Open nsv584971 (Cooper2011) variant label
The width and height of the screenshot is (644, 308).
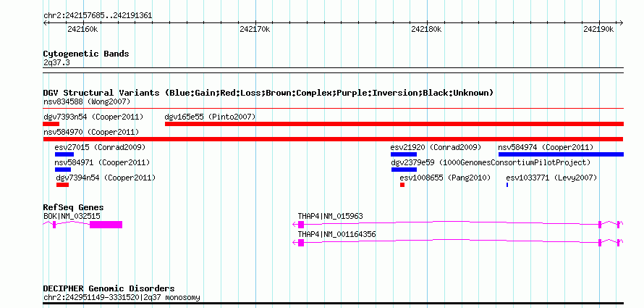(x=102, y=163)
